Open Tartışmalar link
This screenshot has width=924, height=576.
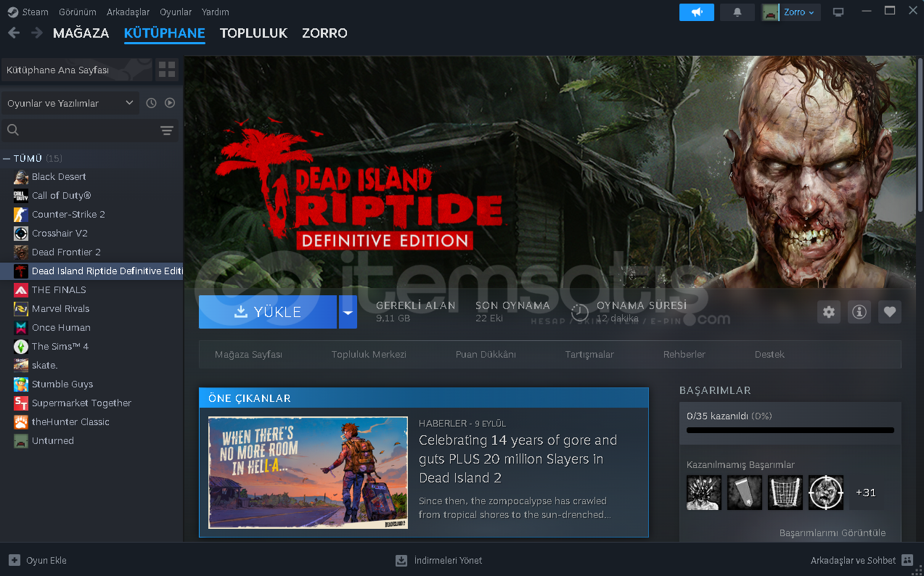coord(589,355)
